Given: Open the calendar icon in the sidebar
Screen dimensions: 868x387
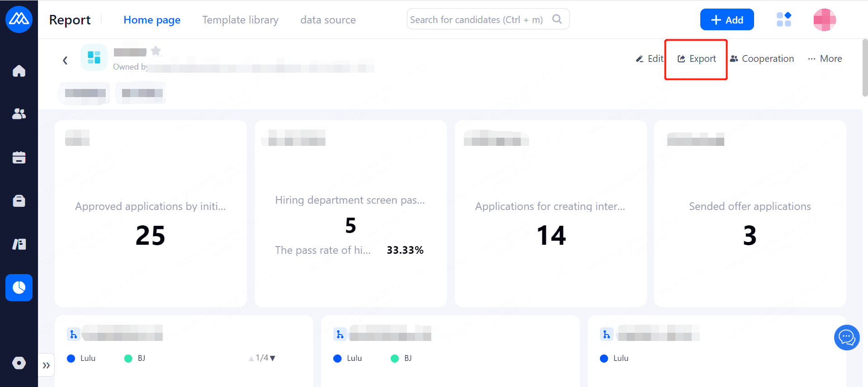Looking at the screenshot, I should [x=19, y=157].
